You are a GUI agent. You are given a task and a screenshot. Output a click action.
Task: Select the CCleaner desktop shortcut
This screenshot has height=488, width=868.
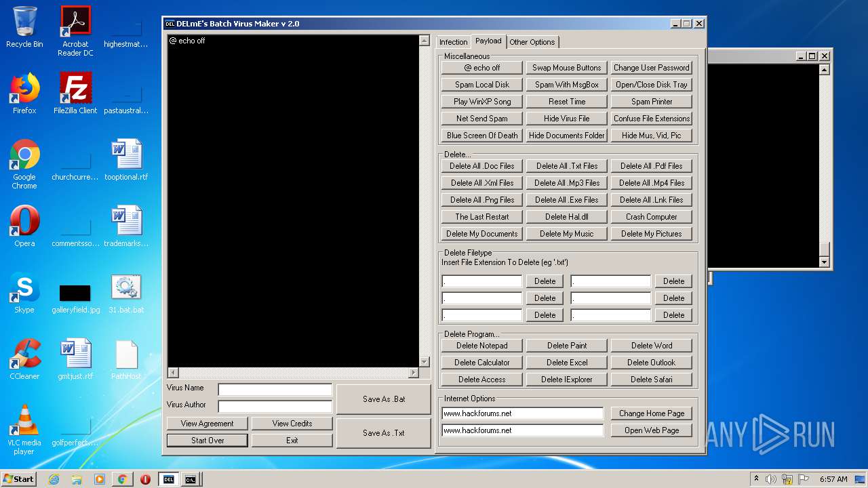click(x=24, y=359)
